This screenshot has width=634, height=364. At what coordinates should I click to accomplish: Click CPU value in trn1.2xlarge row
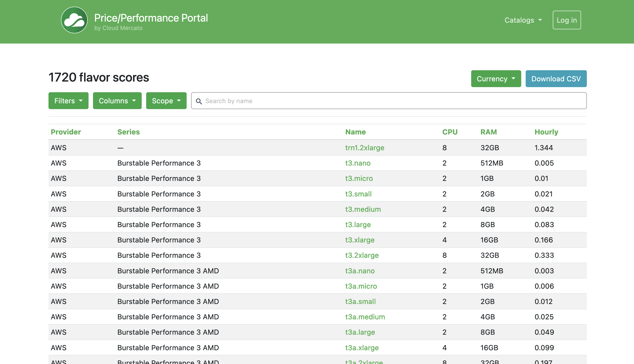(x=444, y=148)
